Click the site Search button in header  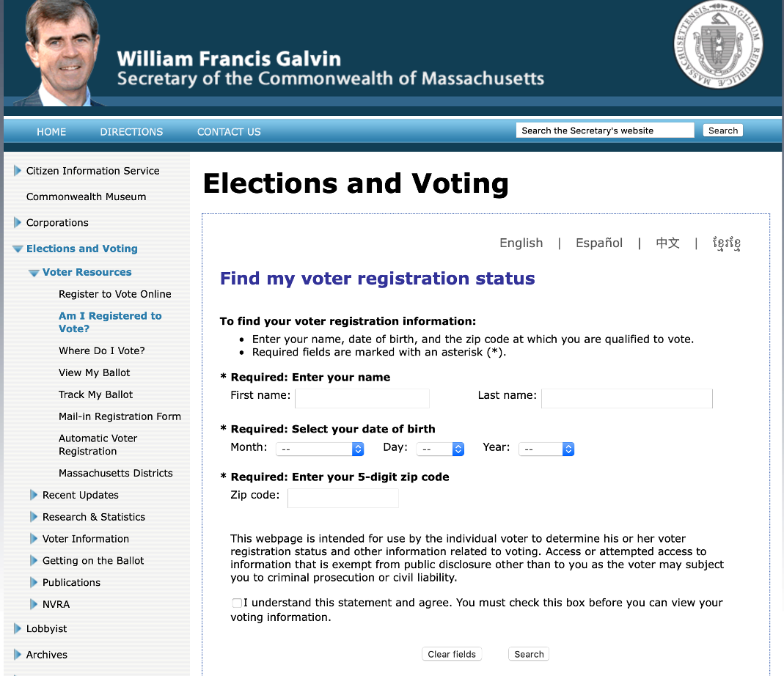click(722, 131)
